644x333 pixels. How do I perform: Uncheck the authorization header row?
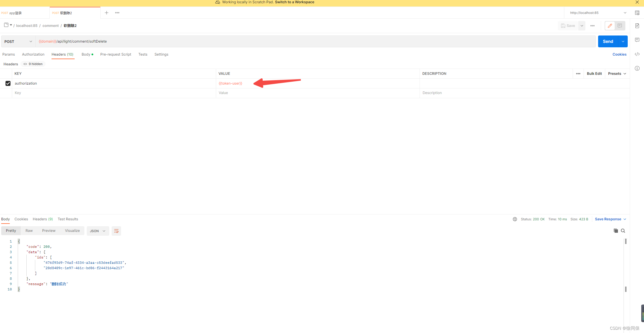(8, 83)
